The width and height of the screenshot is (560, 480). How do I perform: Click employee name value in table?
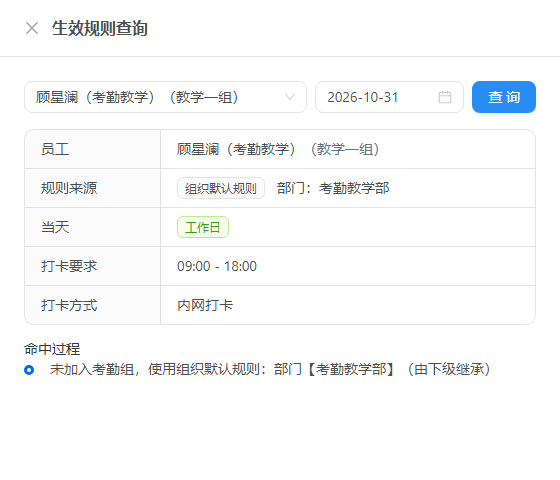278,149
